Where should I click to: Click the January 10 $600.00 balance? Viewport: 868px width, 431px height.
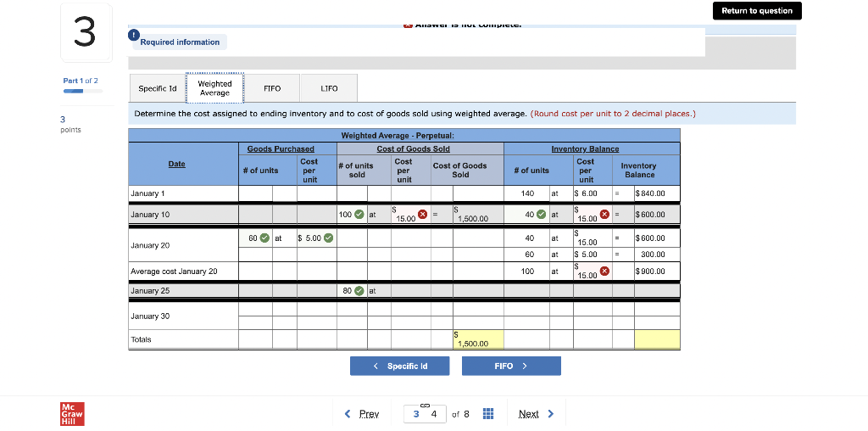click(650, 215)
